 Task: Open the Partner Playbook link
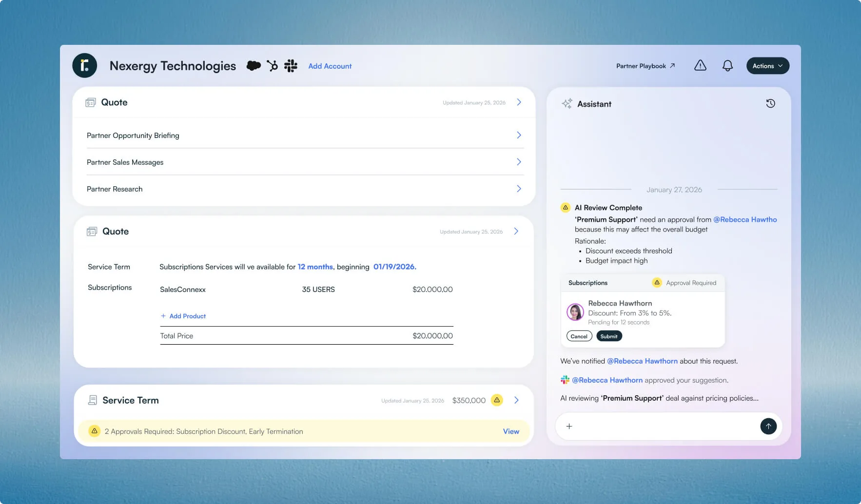tap(646, 66)
